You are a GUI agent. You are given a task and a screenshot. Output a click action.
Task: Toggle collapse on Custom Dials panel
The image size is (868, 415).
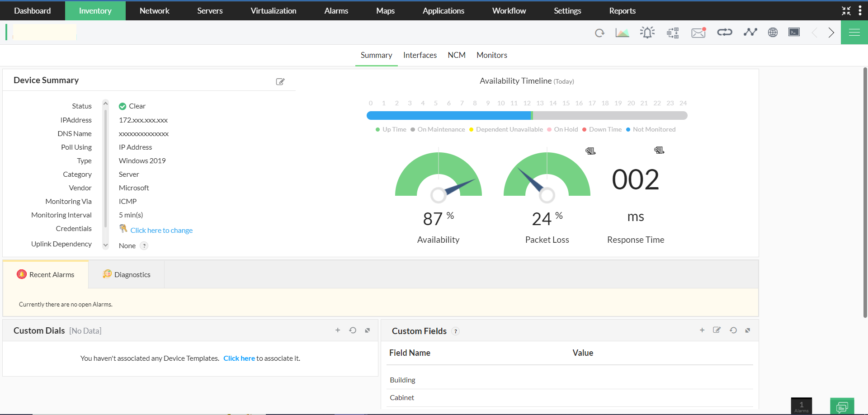pyautogui.click(x=367, y=330)
